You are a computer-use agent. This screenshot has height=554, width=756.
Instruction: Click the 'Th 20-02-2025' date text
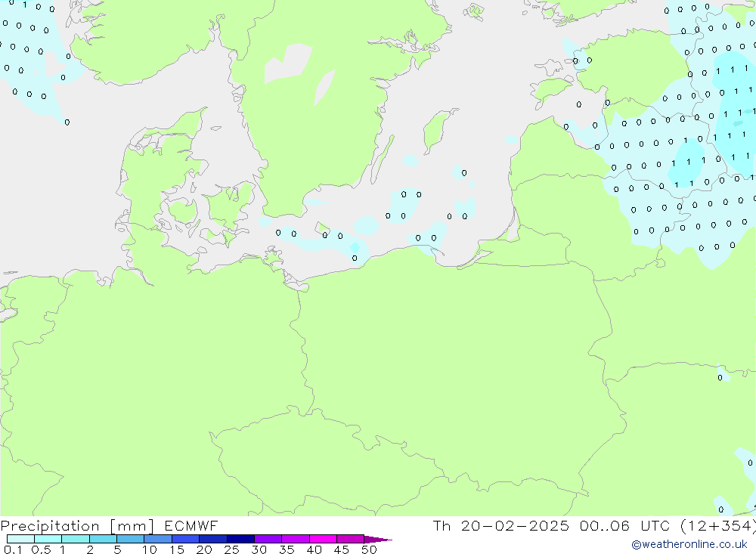pyautogui.click(x=500, y=525)
